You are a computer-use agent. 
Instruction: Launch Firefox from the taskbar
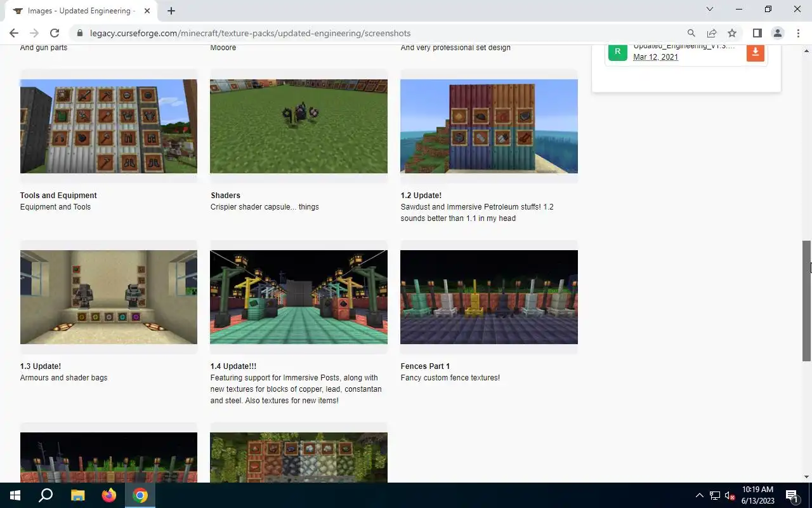(x=109, y=495)
